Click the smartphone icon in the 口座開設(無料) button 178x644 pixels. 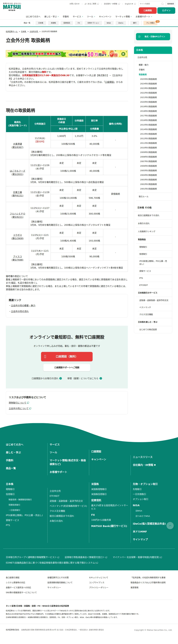(45, 356)
